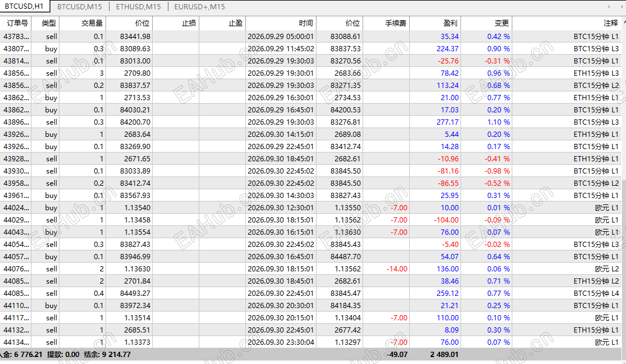Switch to the BTCUSD,H1 chart tab
Image resolution: width=626 pixels, height=364 pixels.
(24, 6)
